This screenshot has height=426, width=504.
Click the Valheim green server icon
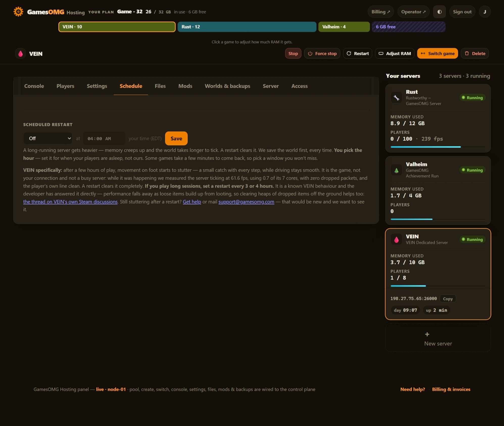click(396, 170)
